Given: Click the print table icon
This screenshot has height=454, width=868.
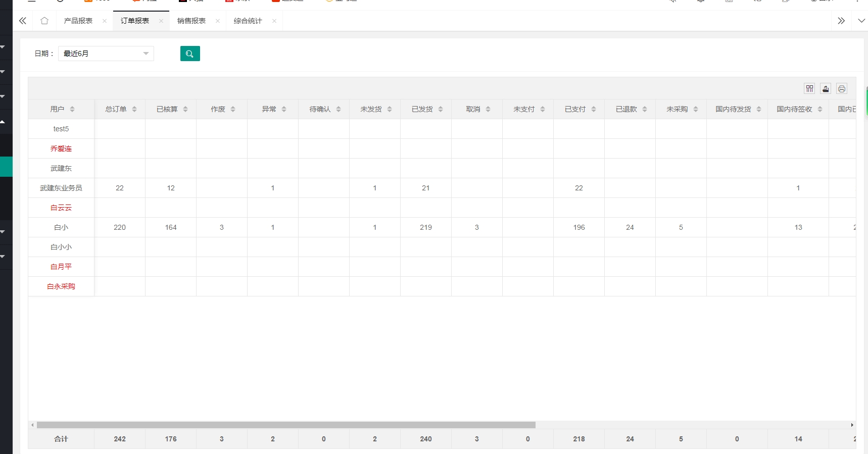Looking at the screenshot, I should point(841,89).
